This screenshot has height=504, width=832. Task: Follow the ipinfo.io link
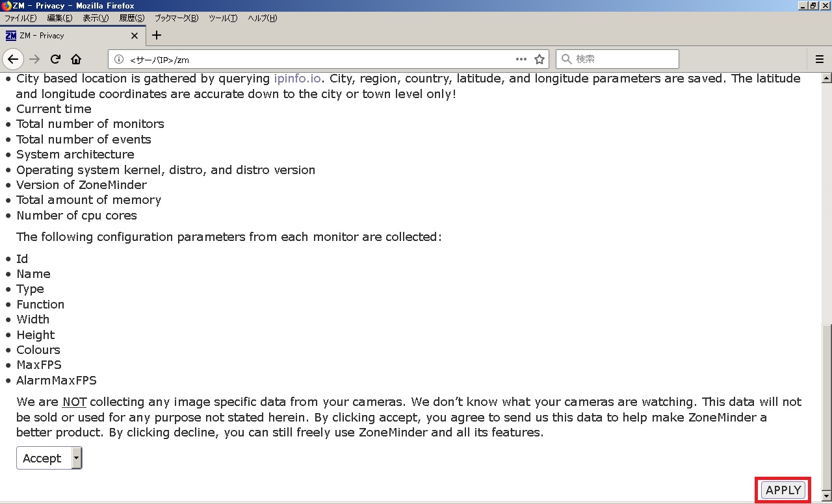[298, 79]
